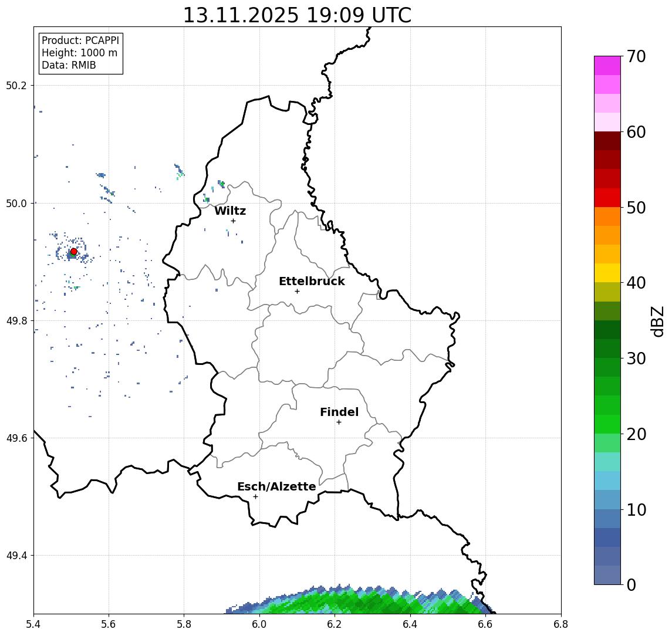This screenshot has height=636, width=672.
Task: Click the plus marker under the Findel label
Action: coord(339,422)
